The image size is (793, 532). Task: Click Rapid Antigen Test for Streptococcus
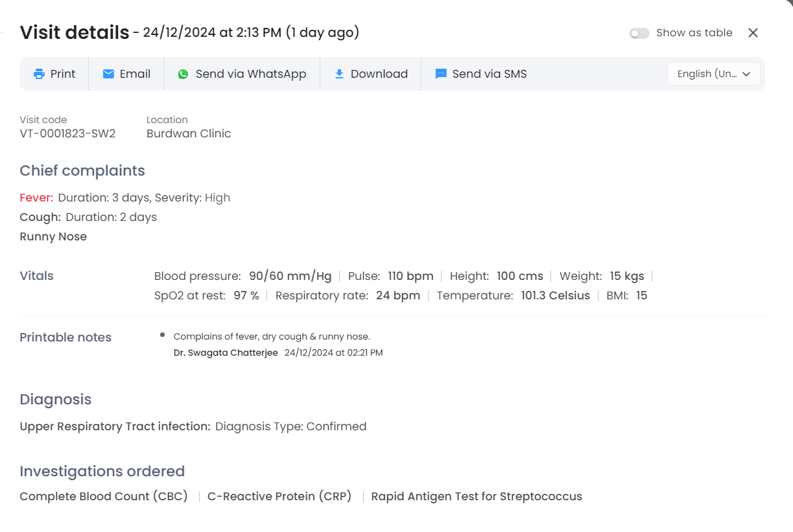point(477,496)
